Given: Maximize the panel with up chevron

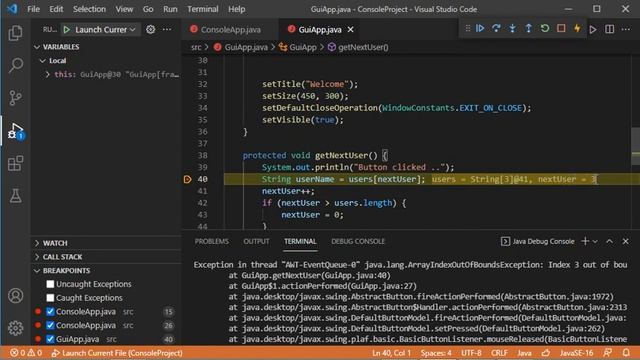Looking at the screenshot, I should point(609,241).
